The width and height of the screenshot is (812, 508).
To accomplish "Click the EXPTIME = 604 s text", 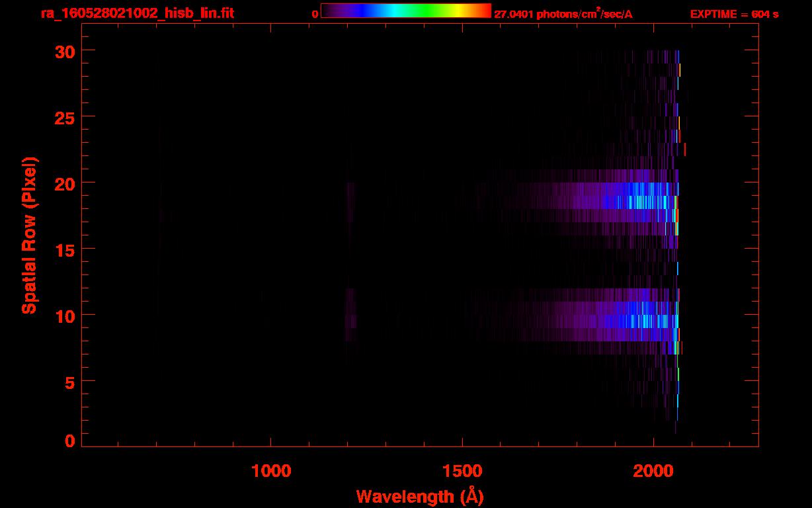I will [733, 14].
